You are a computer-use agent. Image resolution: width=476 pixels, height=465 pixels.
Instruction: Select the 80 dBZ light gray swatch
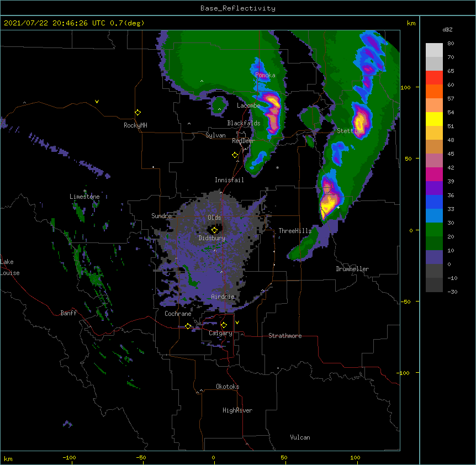[434, 50]
